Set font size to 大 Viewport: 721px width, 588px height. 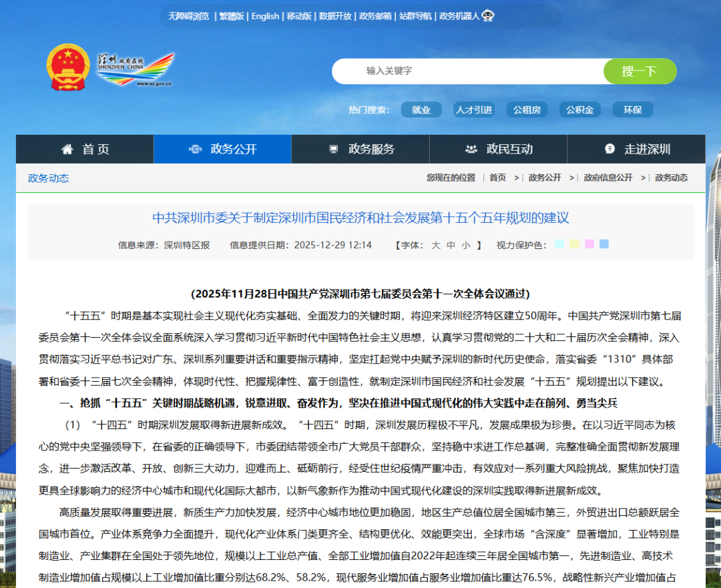[x=436, y=245]
